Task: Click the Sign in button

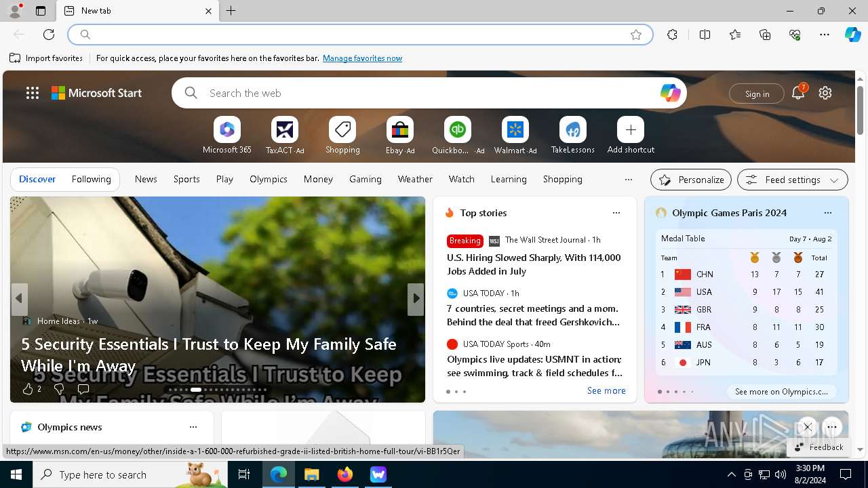Action: [757, 94]
